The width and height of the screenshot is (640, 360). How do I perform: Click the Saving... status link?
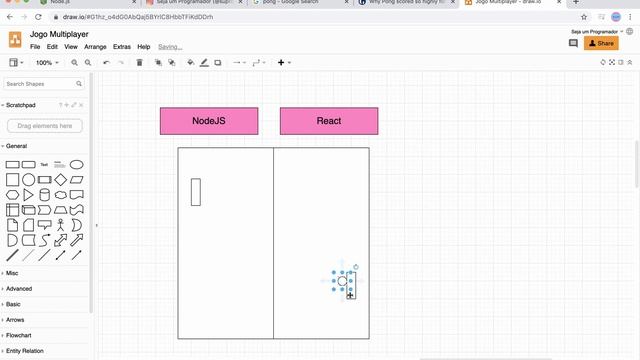point(170,47)
